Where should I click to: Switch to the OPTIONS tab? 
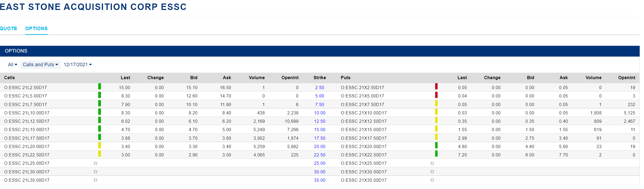coord(36,29)
